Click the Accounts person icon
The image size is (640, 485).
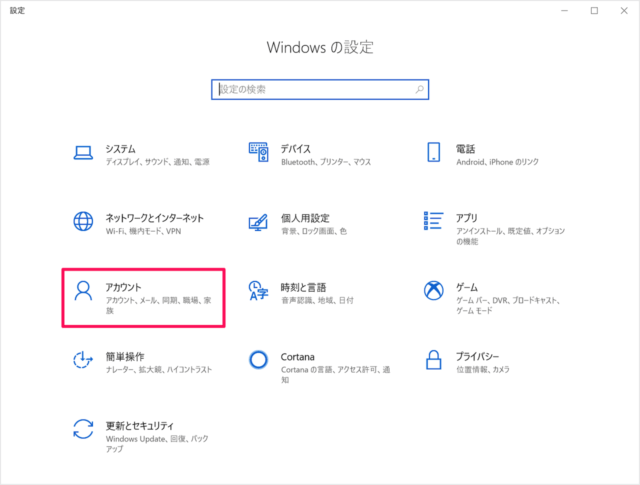click(83, 290)
